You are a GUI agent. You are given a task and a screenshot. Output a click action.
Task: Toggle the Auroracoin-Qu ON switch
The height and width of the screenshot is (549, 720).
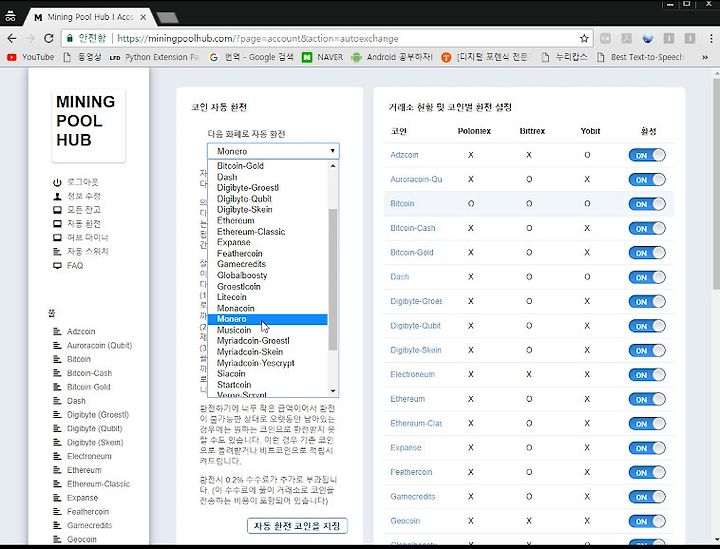647,179
